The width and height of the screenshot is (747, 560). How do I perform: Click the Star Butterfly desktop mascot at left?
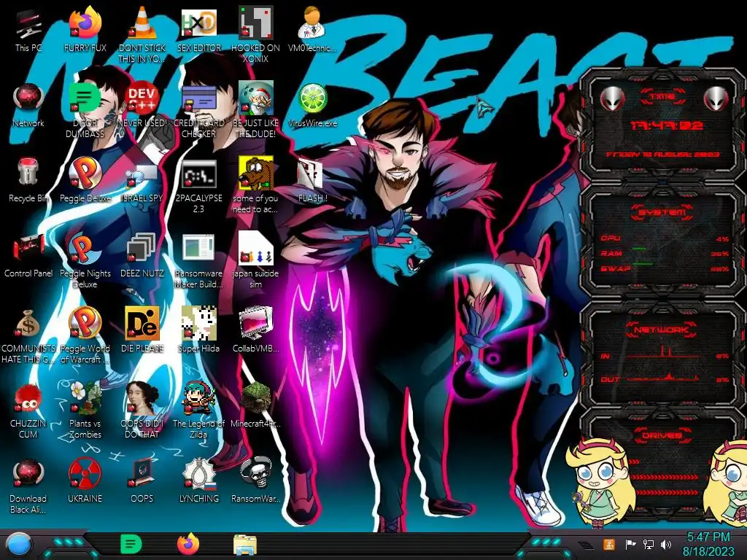click(x=600, y=482)
